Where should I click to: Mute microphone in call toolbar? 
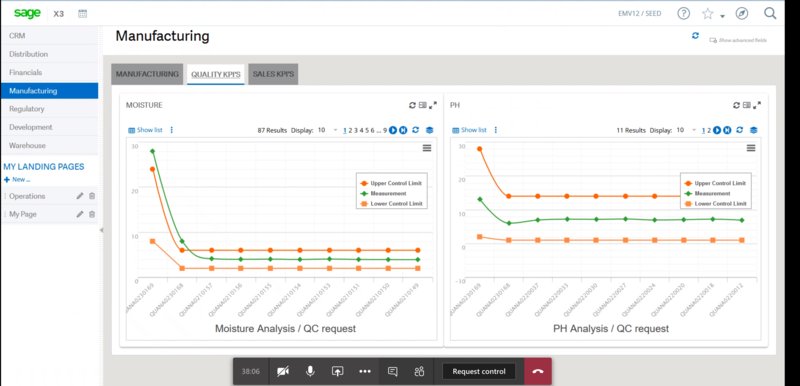pos(310,371)
